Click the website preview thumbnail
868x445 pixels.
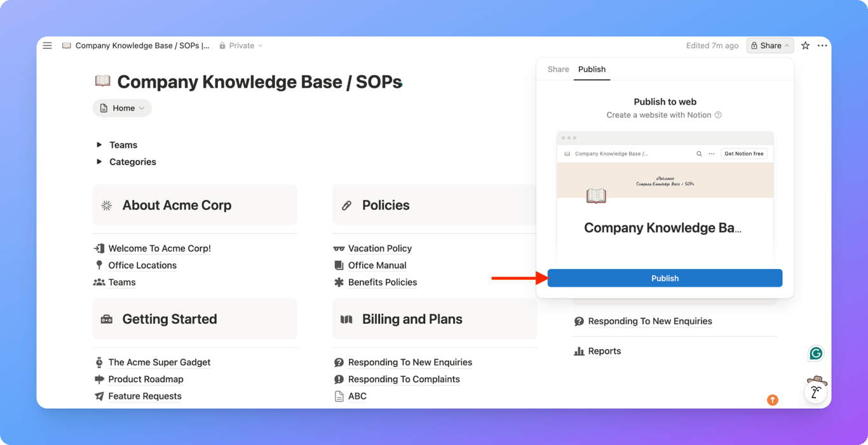point(665,197)
